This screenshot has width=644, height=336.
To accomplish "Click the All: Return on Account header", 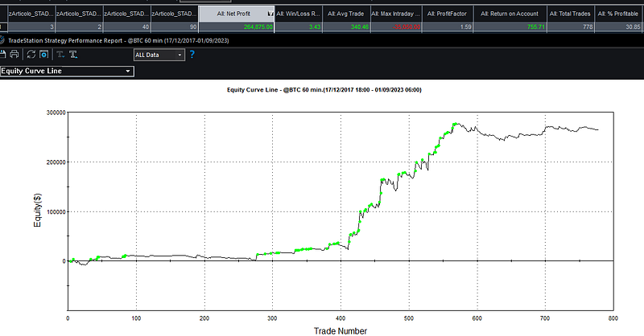I will [x=510, y=14].
